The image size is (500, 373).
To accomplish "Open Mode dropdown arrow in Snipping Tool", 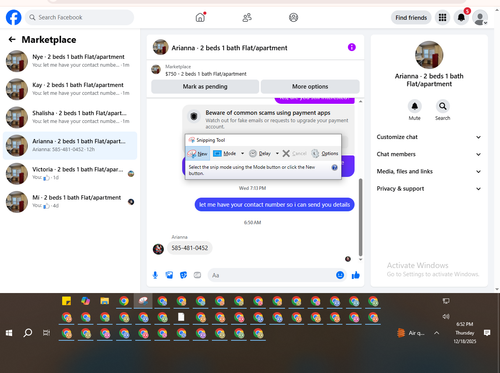I will pyautogui.click(x=242, y=153).
